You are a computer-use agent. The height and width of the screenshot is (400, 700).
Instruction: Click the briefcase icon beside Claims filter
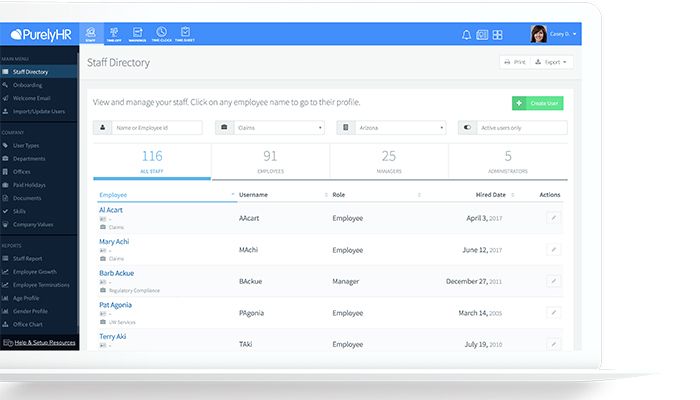(x=225, y=128)
